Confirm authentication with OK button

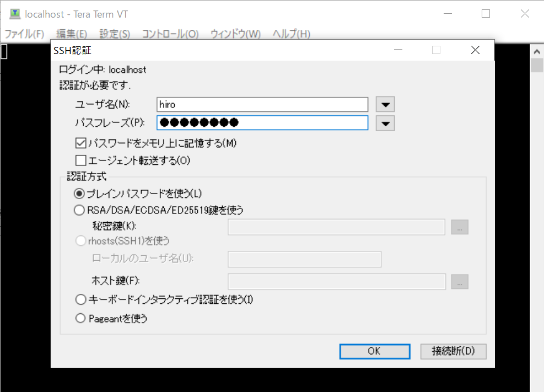coord(374,351)
